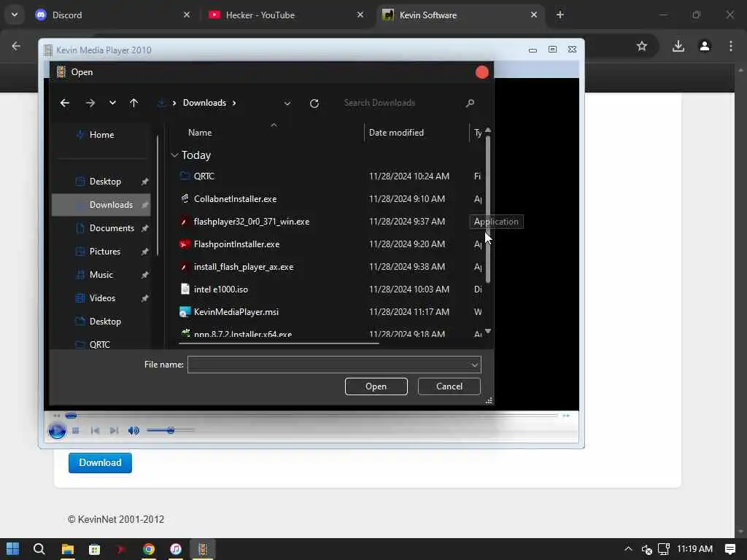The image size is (747, 560).
Task: Expand address bar path history dropdown
Action: tap(287, 104)
